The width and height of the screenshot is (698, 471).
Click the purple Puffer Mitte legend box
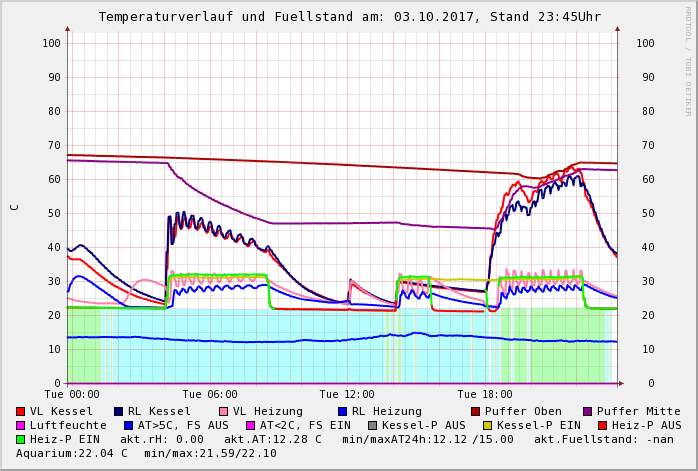click(588, 412)
